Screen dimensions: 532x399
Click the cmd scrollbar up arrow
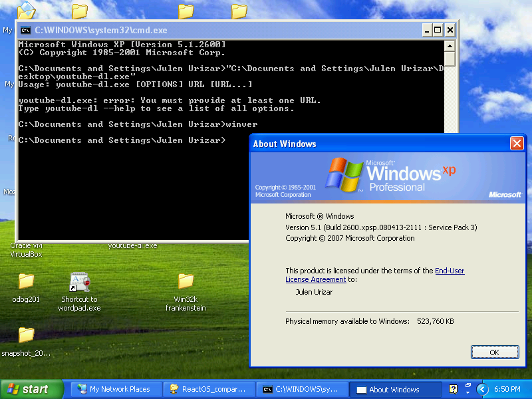click(x=450, y=46)
